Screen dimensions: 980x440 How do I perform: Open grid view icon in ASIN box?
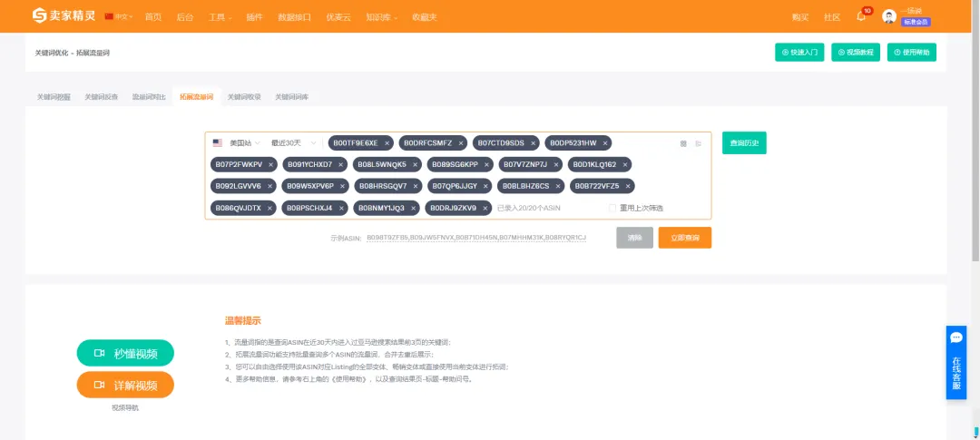point(683,143)
